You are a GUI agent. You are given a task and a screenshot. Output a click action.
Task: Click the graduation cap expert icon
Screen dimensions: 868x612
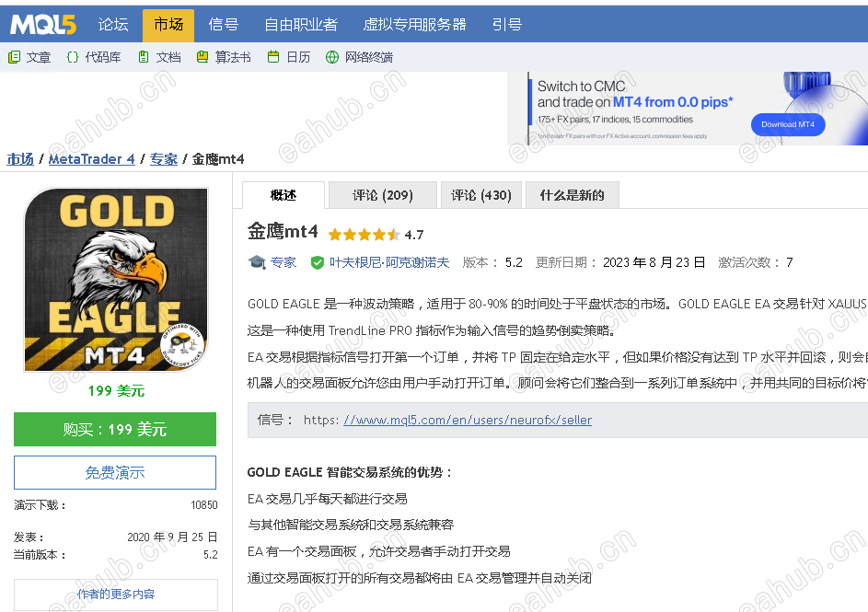click(258, 262)
